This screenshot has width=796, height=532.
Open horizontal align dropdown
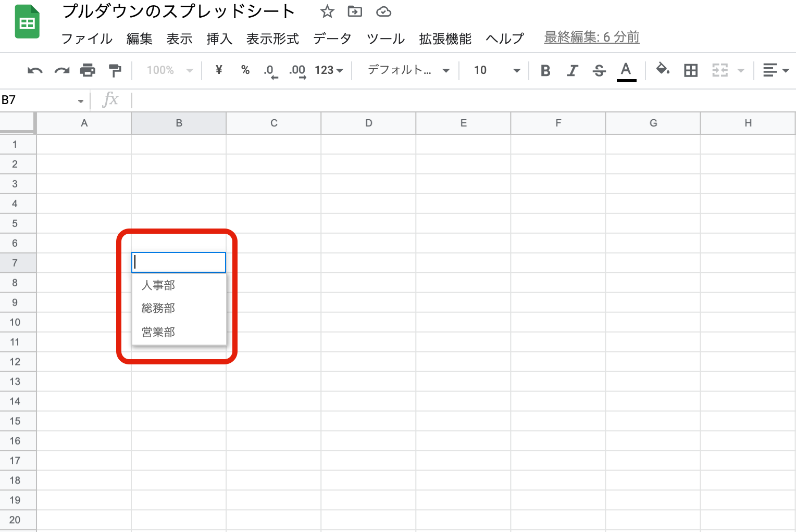776,70
